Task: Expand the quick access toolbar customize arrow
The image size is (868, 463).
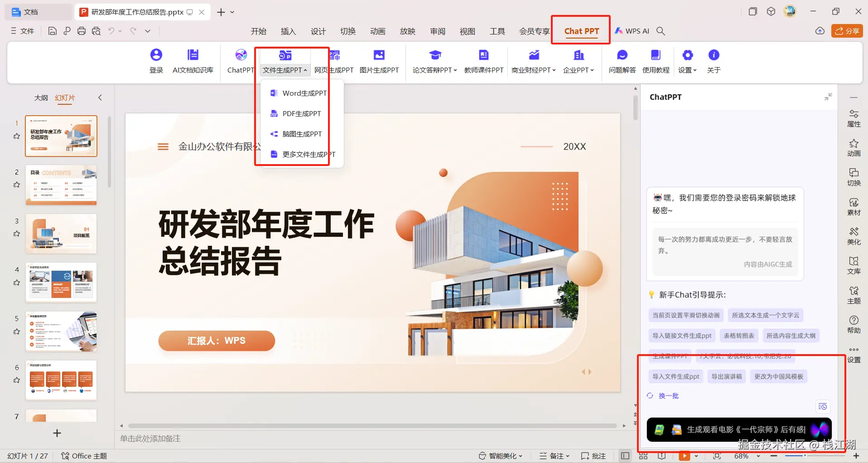Action: tap(148, 31)
